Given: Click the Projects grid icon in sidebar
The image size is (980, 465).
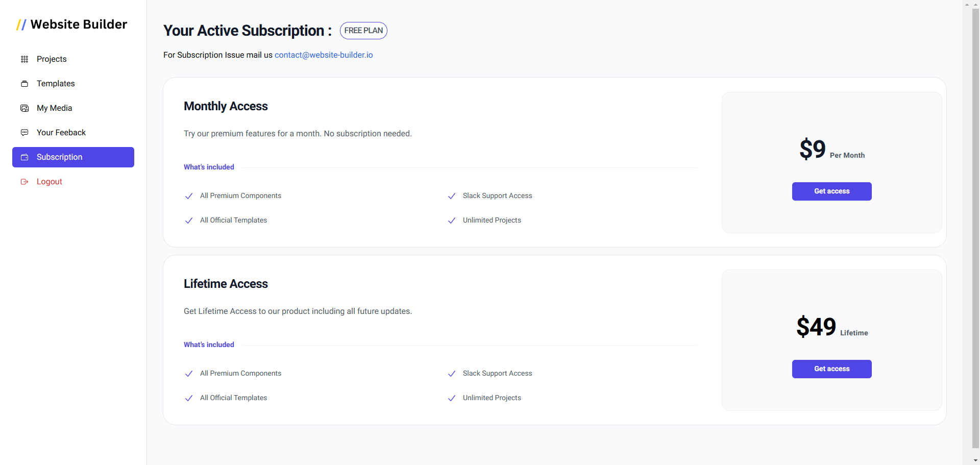Looking at the screenshot, I should pos(24,59).
